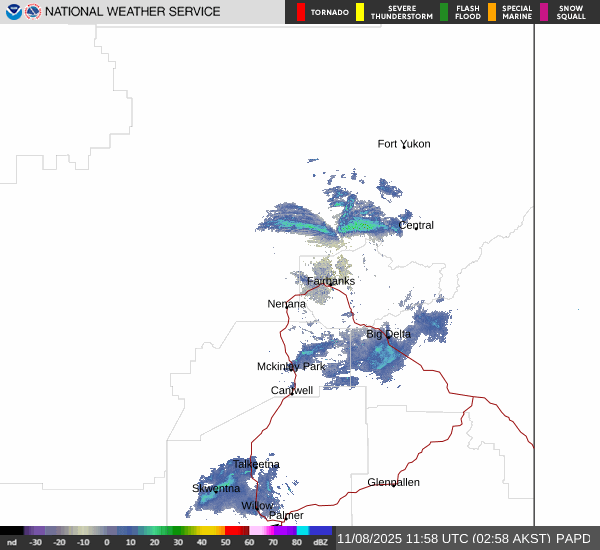
Task: Click the NOAA logo in header
Action: pos(13,12)
